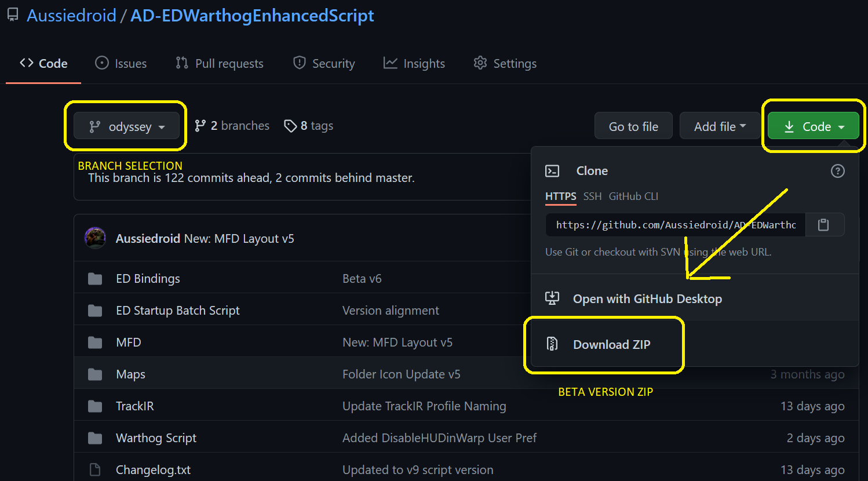This screenshot has height=481, width=868.
Task: Open the Insights tab
Action: click(x=414, y=63)
